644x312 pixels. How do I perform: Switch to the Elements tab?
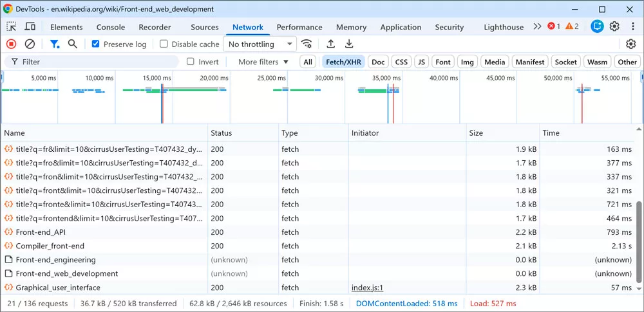click(66, 27)
